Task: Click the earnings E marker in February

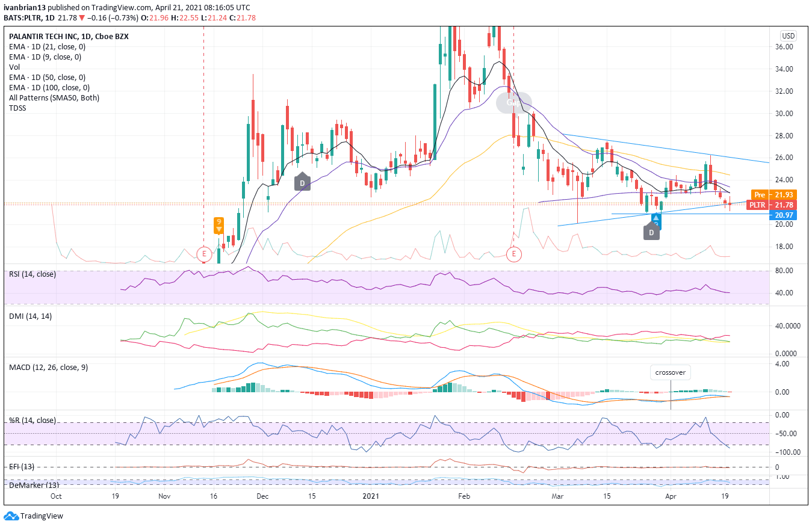Action: pyautogui.click(x=514, y=254)
